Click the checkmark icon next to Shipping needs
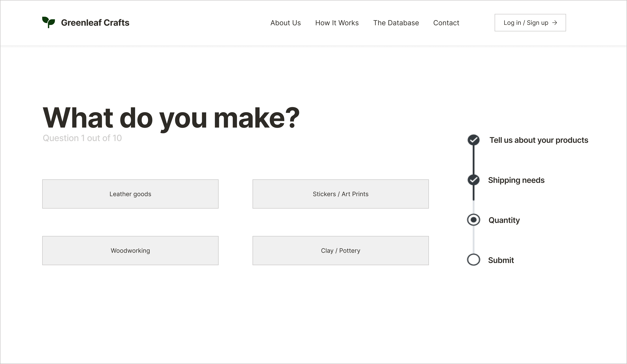This screenshot has width=627, height=364. [474, 180]
